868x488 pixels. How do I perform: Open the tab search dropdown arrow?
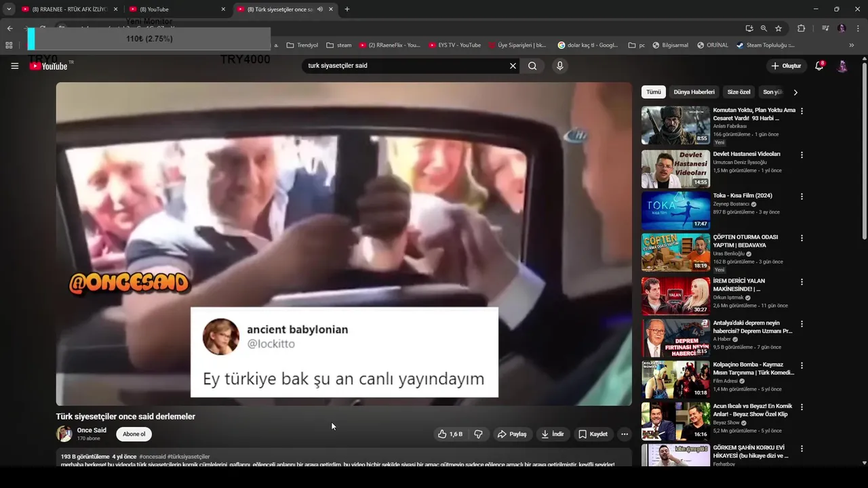coord(9,9)
